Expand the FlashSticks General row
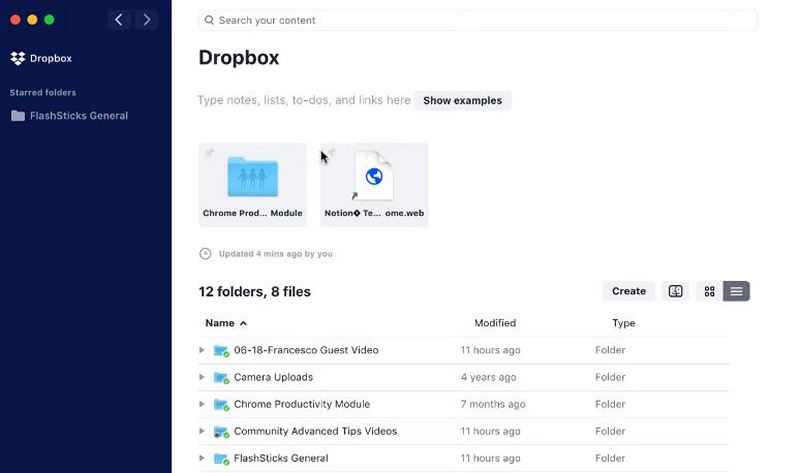 pos(202,458)
